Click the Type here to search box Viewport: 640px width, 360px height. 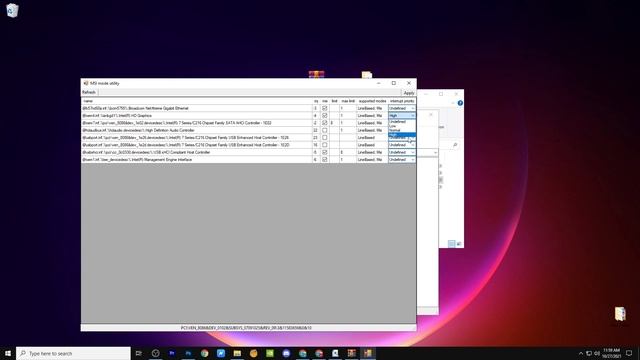tap(73, 353)
